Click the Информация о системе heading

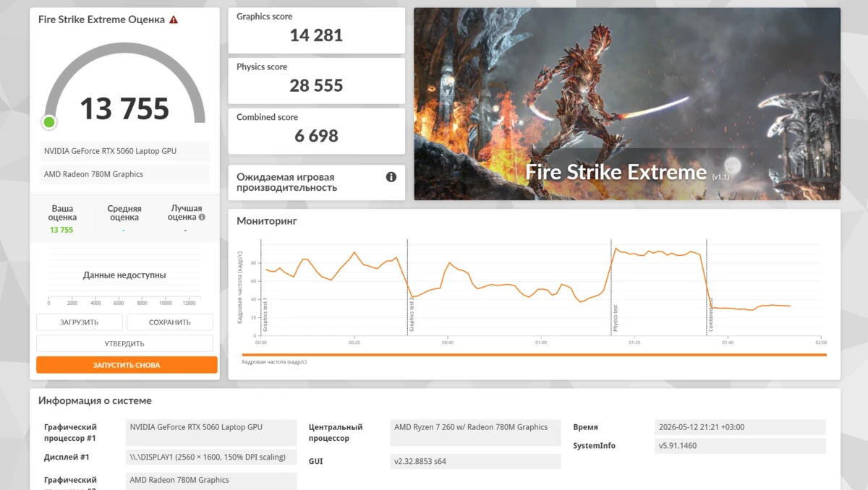click(x=95, y=400)
